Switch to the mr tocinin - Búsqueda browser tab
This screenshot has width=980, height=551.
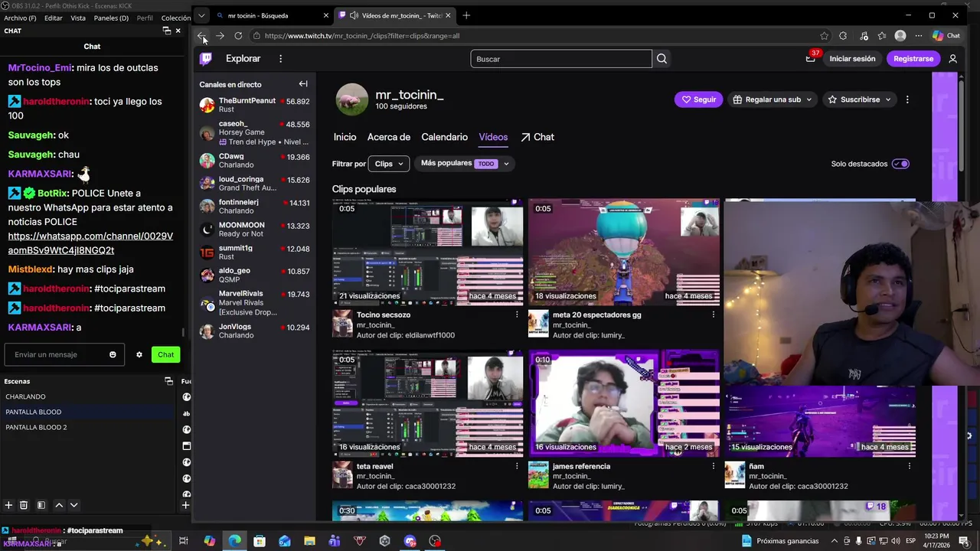tap(272, 15)
